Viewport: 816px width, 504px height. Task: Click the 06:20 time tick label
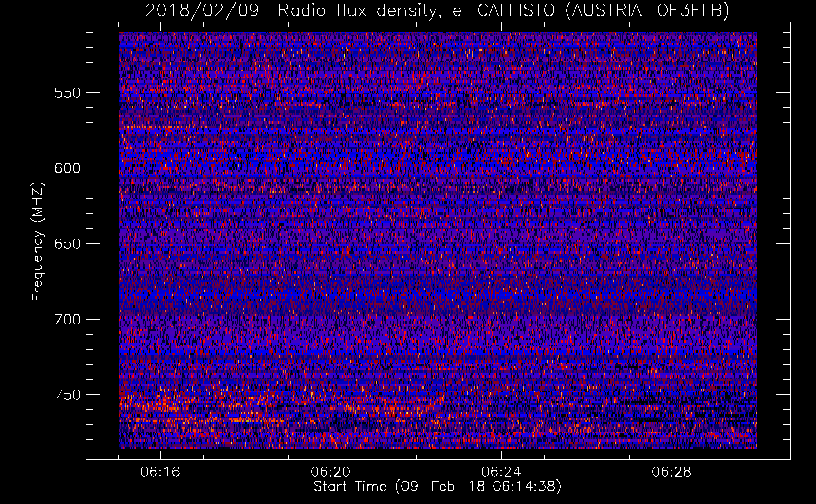point(331,472)
